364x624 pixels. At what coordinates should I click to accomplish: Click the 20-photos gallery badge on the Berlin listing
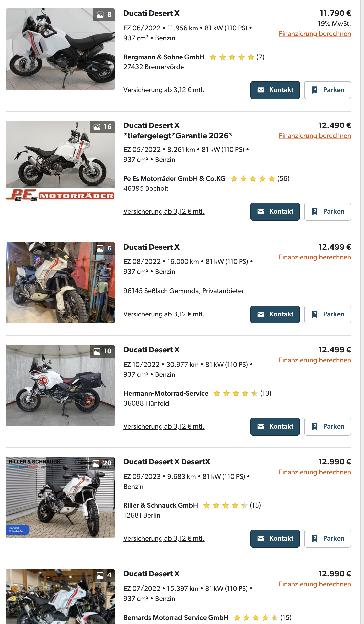point(102,463)
